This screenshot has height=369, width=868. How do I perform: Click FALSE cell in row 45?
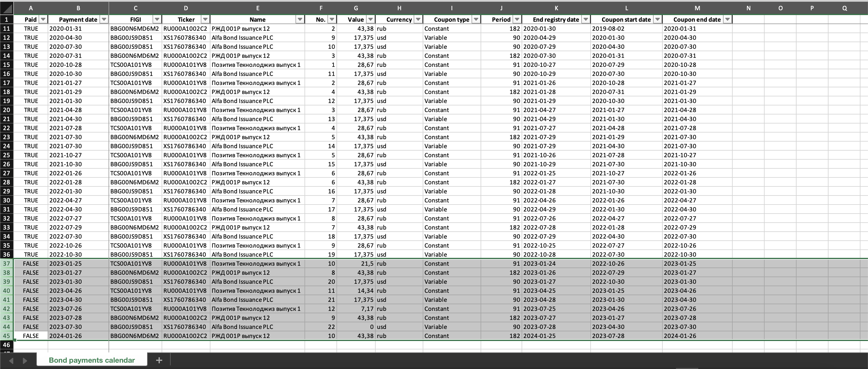[31, 336]
